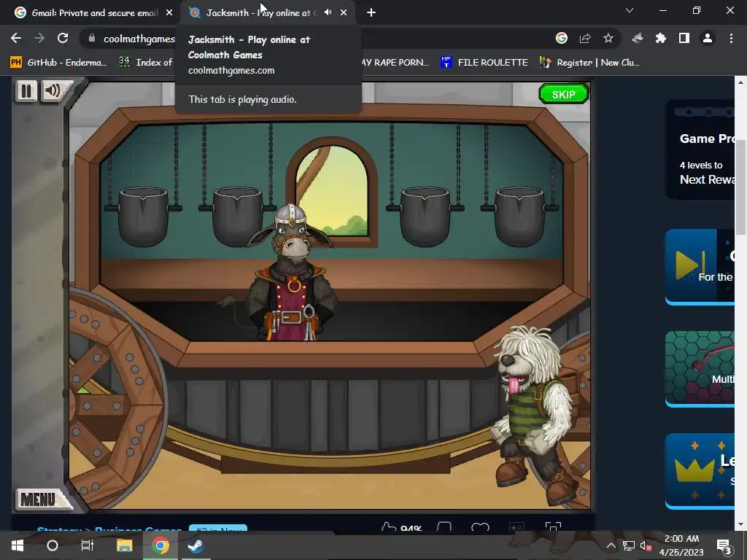Open Chrome three-dot menu
This screenshot has width=747, height=560.
(731, 38)
